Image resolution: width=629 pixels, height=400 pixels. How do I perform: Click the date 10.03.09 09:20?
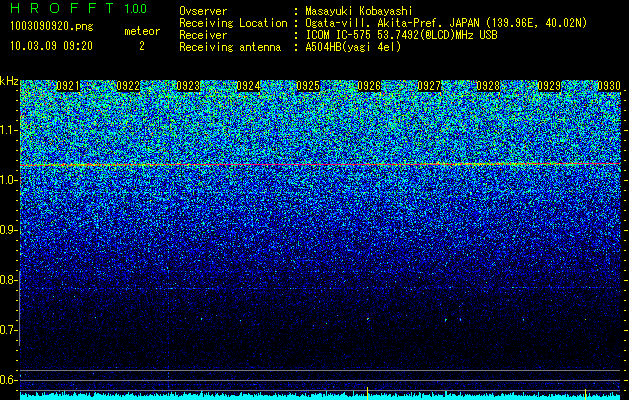tap(51, 46)
